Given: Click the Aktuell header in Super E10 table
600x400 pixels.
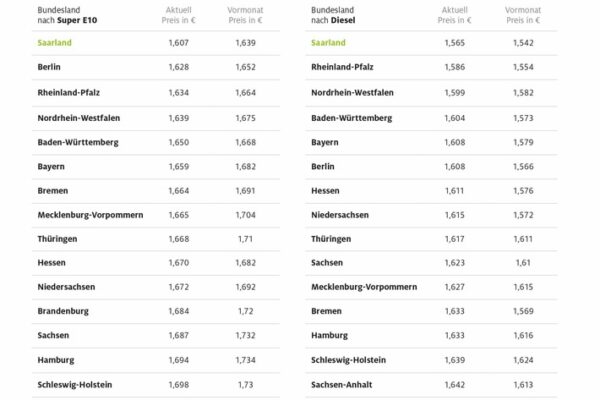Looking at the screenshot, I should 178,15.
